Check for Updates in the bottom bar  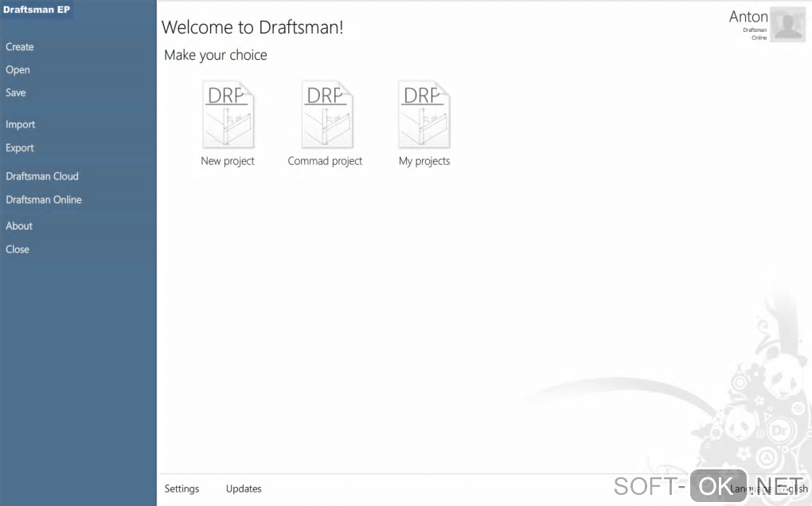coord(244,488)
